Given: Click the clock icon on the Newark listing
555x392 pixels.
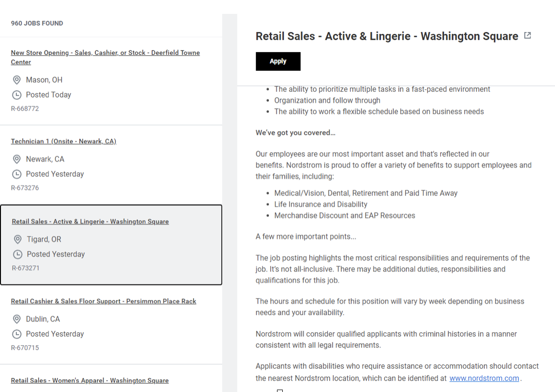Looking at the screenshot, I should click(17, 174).
